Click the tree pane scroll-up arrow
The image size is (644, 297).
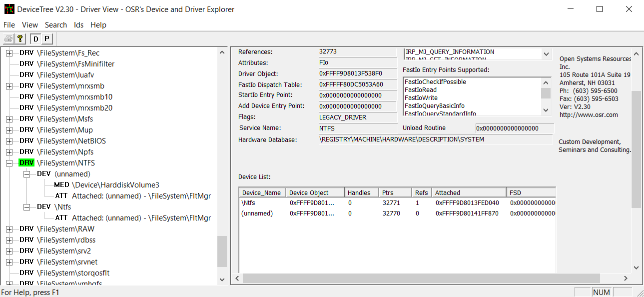222,52
